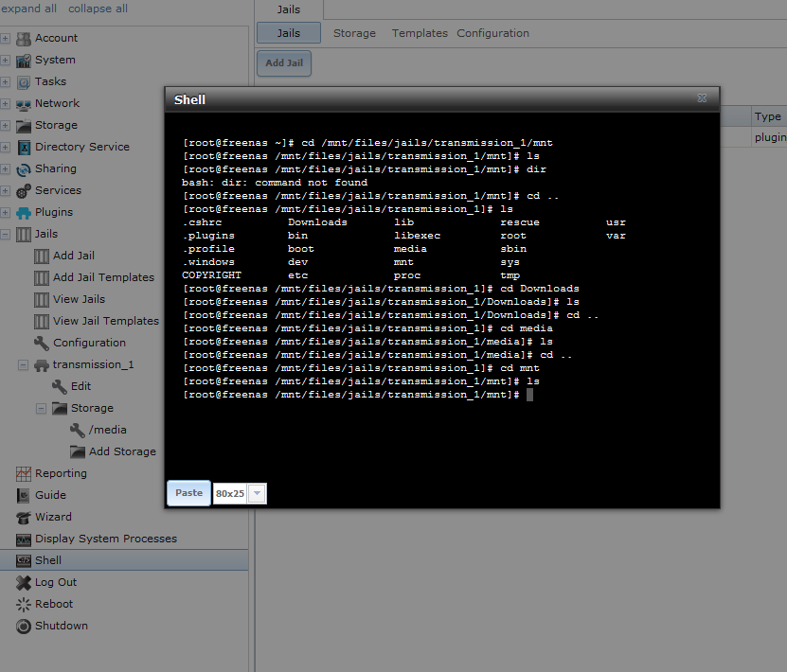Collapse the transmission_1 tree node
787x672 pixels.
(23, 365)
